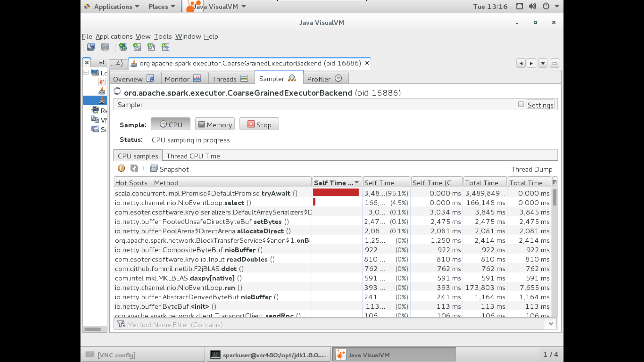This screenshot has width=644, height=362.
Task: Open the Method Name Filter dropdown arrow
Action: click(x=551, y=324)
